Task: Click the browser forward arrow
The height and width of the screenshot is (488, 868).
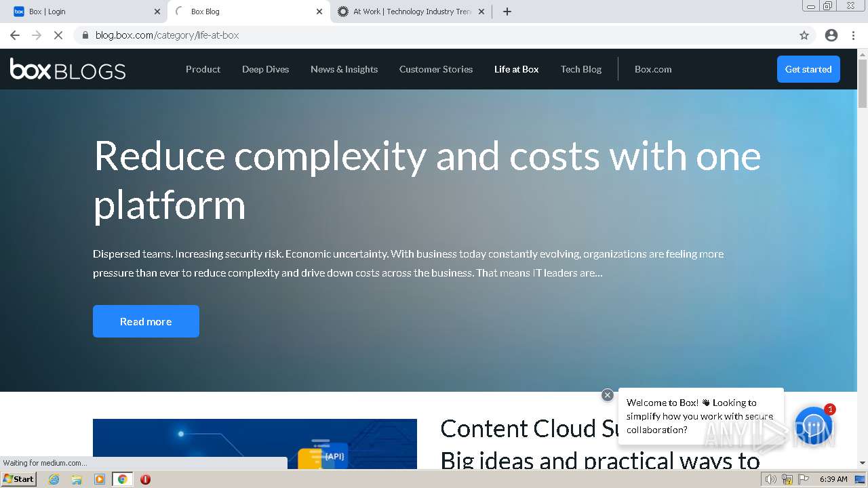Action: point(37,35)
